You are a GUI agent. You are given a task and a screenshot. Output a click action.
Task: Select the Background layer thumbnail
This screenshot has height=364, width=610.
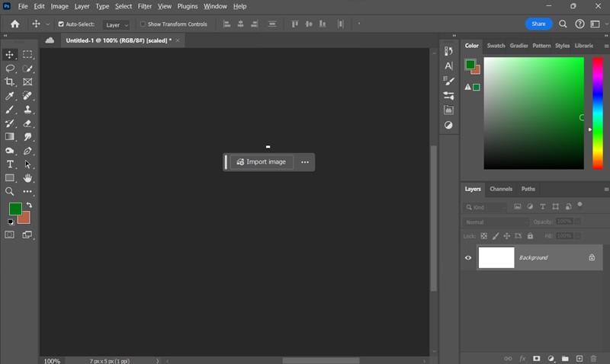coord(496,257)
